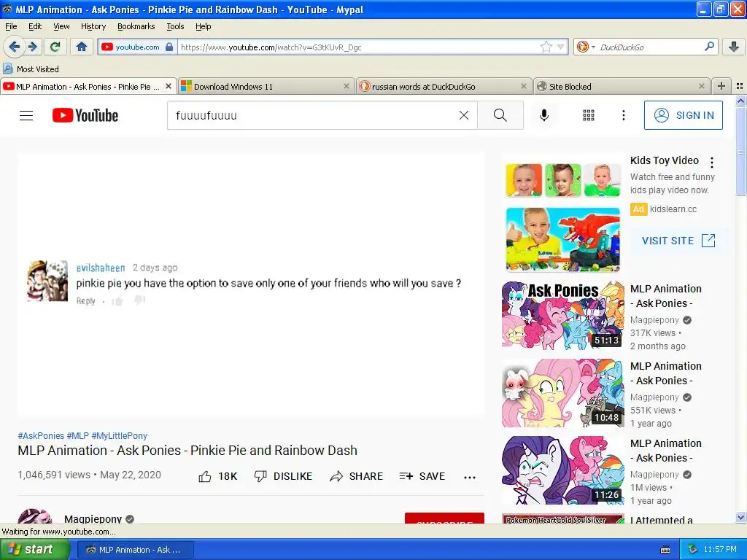Open more actions ellipsis beside SAVE
Image resolution: width=747 pixels, height=560 pixels.
[470, 477]
